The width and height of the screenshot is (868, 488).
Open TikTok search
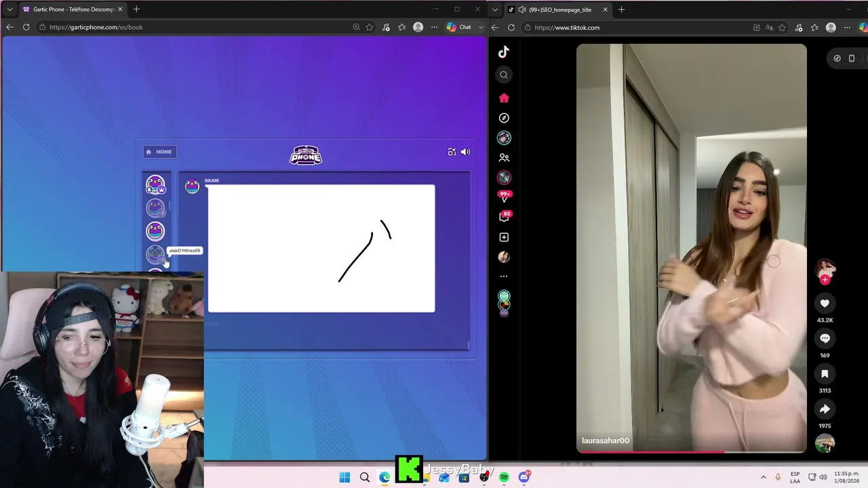point(504,75)
